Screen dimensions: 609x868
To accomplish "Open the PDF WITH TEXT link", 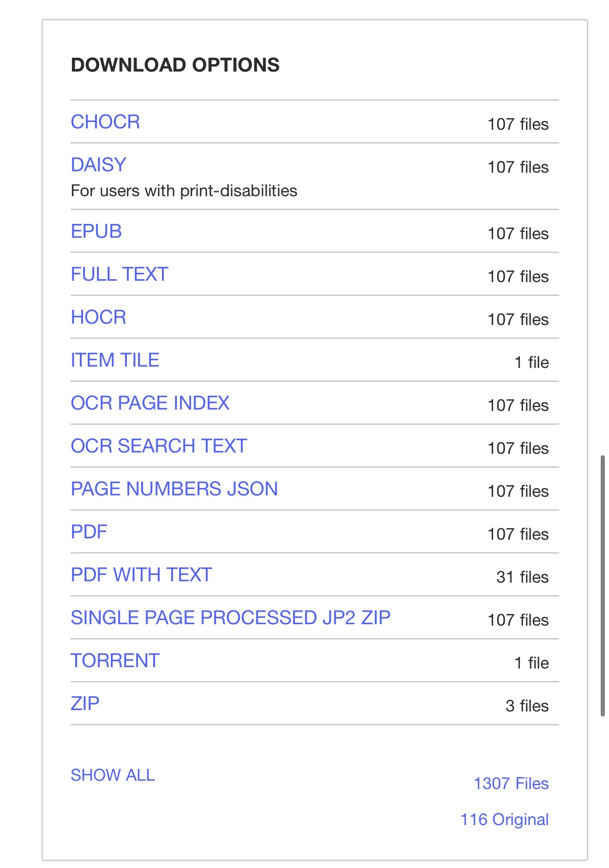I will (x=141, y=575).
